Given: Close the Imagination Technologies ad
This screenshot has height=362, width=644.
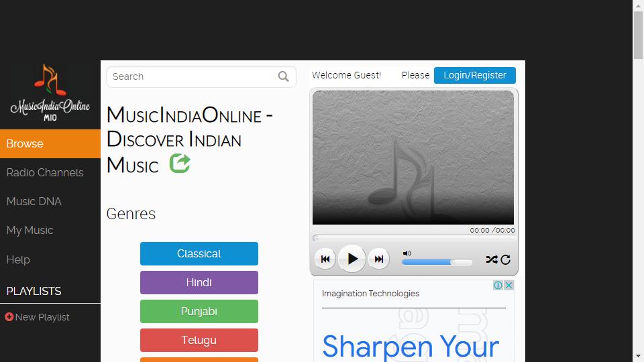Looking at the screenshot, I should click(x=508, y=285).
